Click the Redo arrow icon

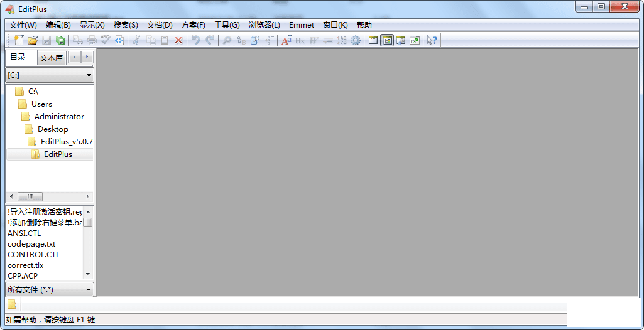click(x=210, y=40)
